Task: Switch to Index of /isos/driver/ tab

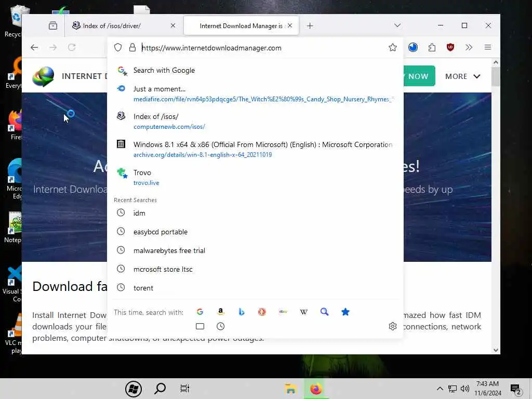Action: tap(124, 26)
